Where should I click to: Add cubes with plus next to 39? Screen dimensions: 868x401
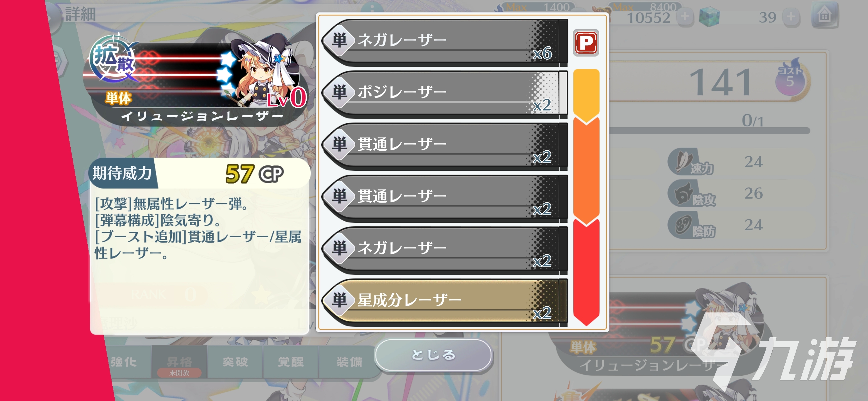[x=791, y=16]
